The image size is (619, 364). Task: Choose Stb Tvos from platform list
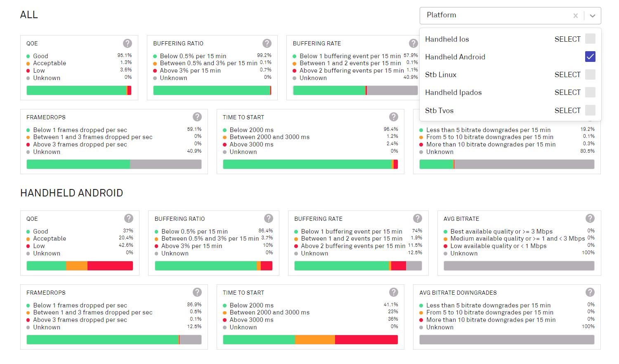439,111
